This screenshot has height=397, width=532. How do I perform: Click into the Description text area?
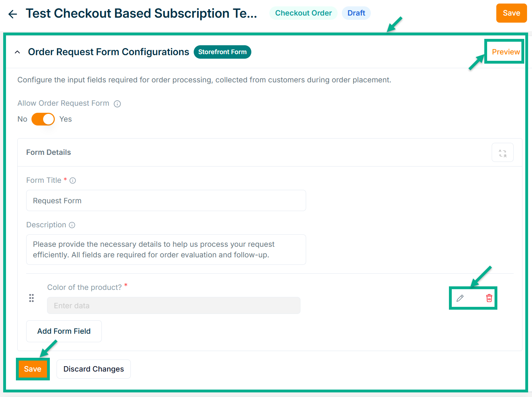pyautogui.click(x=166, y=250)
